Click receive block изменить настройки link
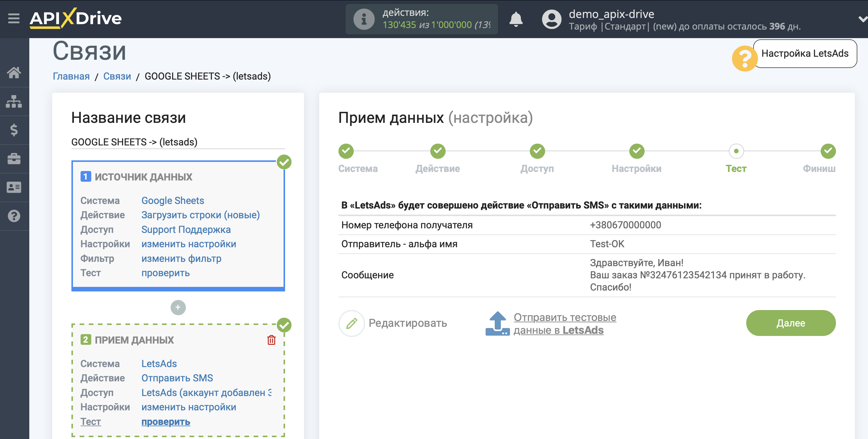This screenshot has width=868, height=439. point(189,407)
